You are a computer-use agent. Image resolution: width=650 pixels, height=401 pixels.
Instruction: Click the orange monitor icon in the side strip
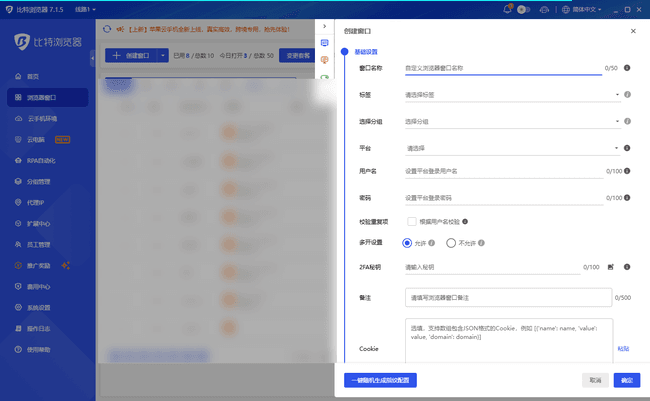tap(325, 60)
